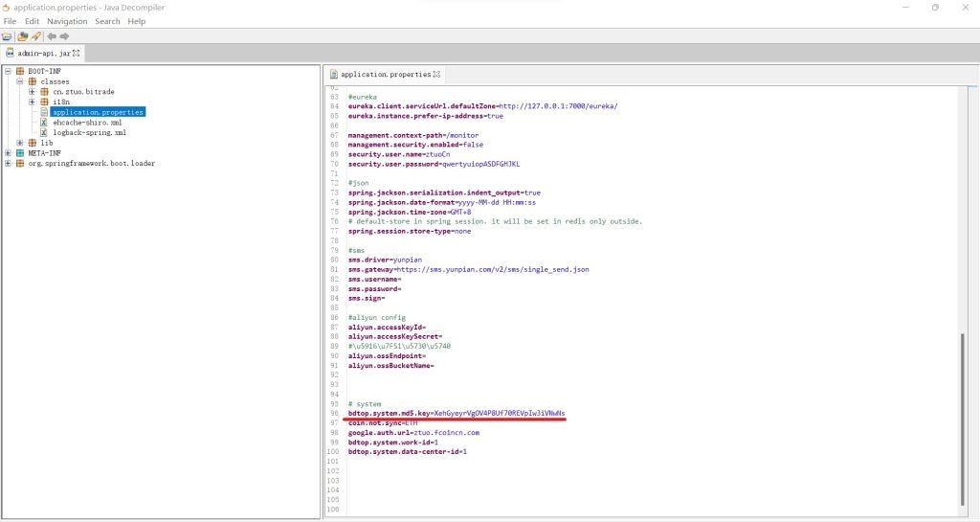The width and height of the screenshot is (980, 522).
Task: Collapse the BOOT-INF tree node
Action: click(8, 72)
